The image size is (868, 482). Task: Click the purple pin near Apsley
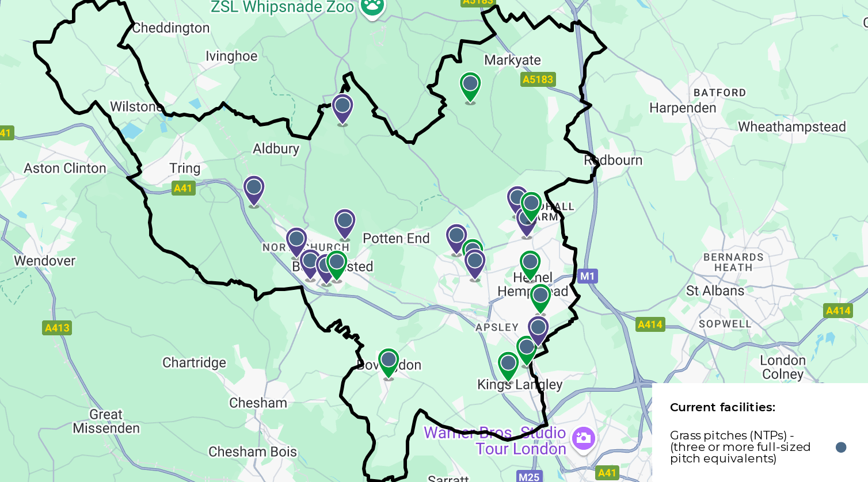point(538,331)
